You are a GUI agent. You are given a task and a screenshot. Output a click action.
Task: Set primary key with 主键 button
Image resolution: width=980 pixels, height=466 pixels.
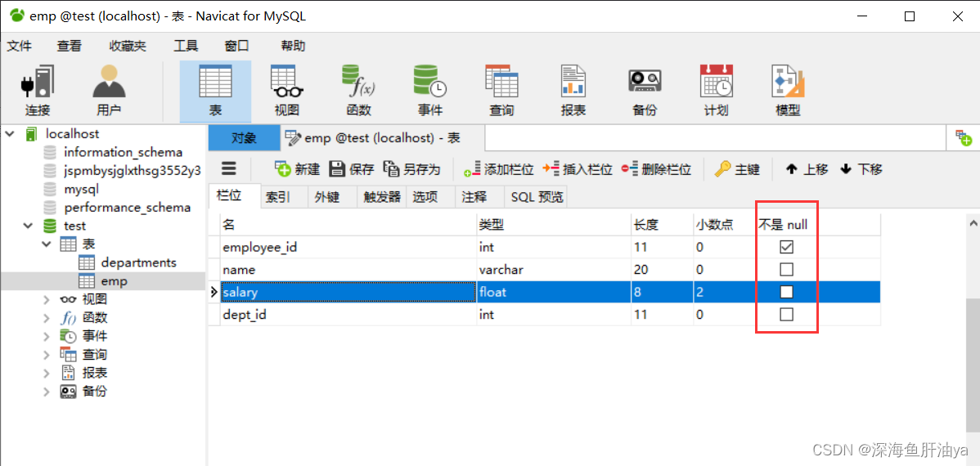coord(738,168)
